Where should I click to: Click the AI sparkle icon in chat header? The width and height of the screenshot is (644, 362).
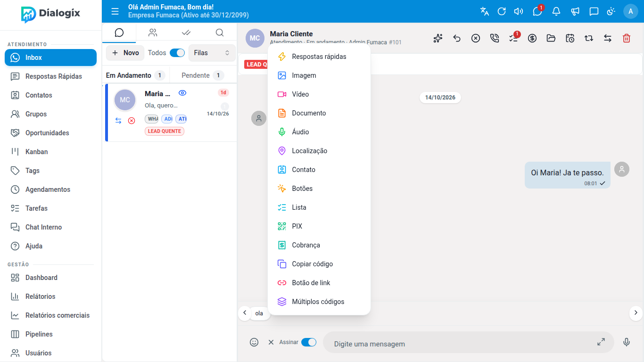click(x=438, y=38)
